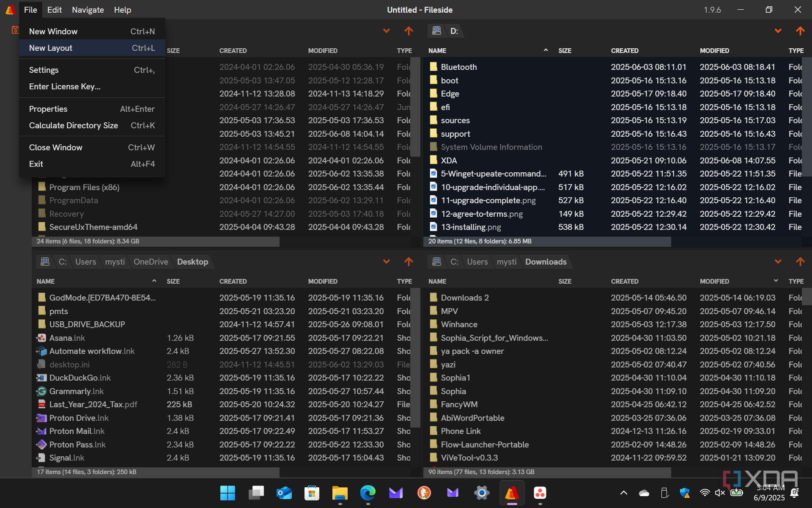Choose Properties from File menu
Screen dimensions: 812x508
coord(92,109)
